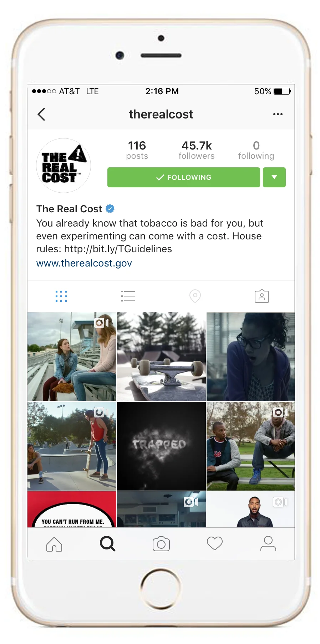Open the skateboard photo post
The height and width of the screenshot is (644, 320).
coord(162,357)
